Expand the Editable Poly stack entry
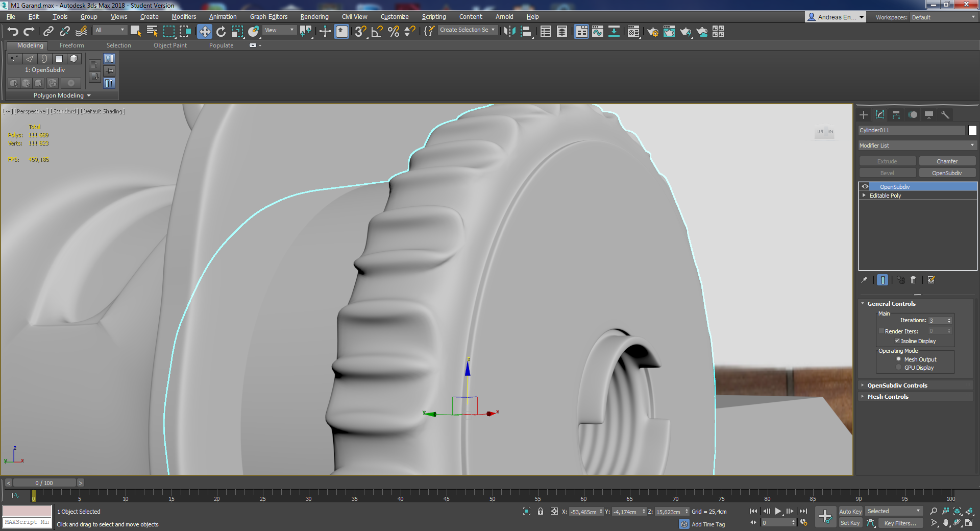The image size is (980, 531). [x=864, y=196]
